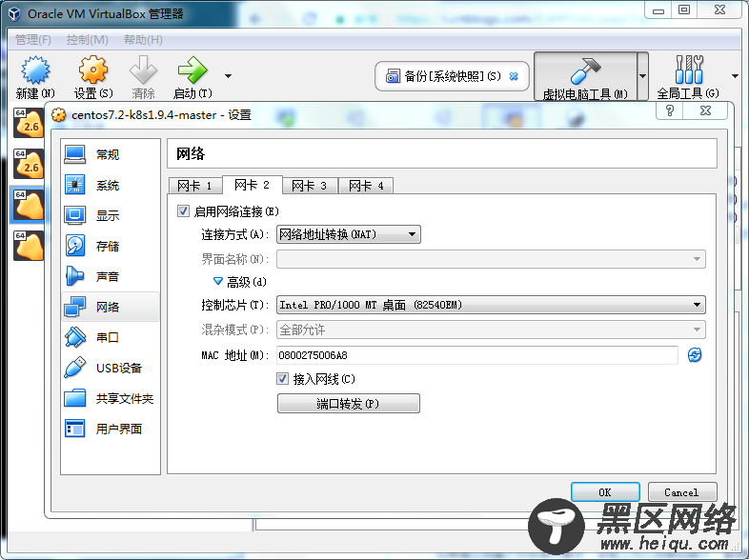Click the OK button

(x=605, y=492)
